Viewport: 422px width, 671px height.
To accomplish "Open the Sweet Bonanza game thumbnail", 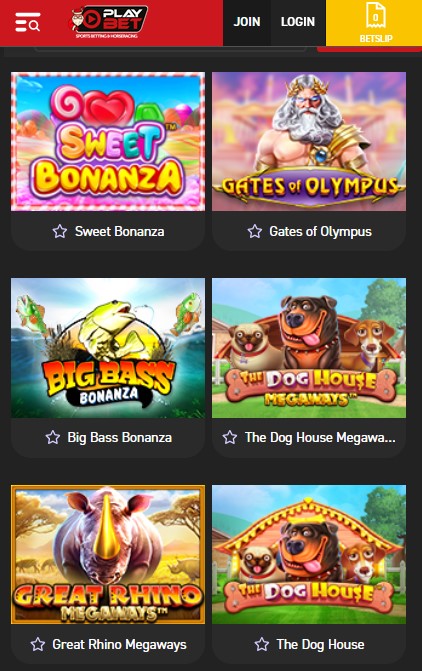I will pos(108,142).
